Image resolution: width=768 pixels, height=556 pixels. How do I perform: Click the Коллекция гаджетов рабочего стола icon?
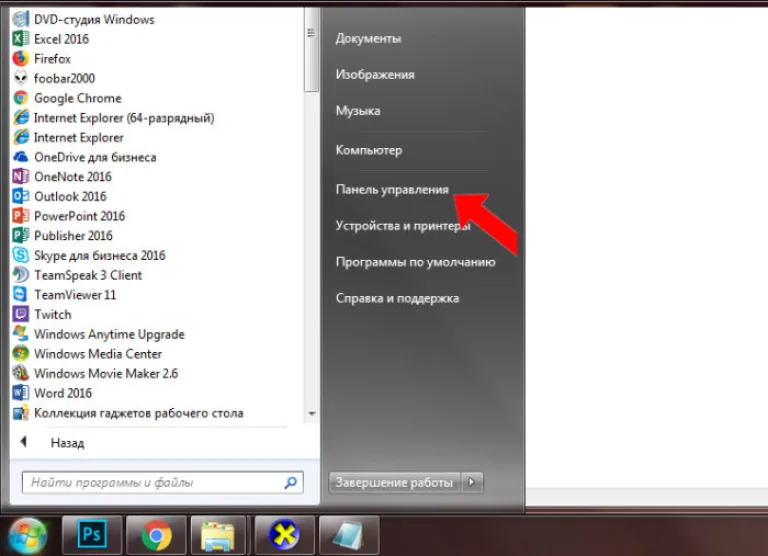click(x=21, y=413)
